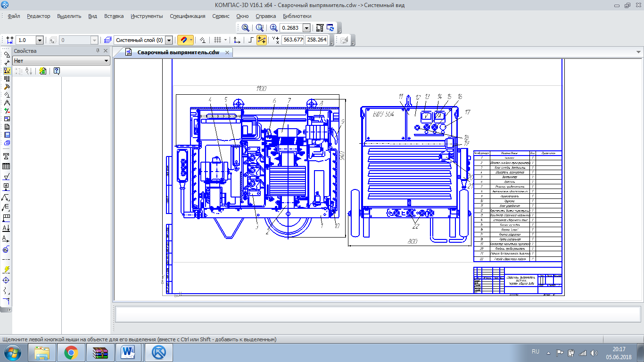The image size is (644, 362).
Task: Click the layers manager icon
Action: [108, 41]
